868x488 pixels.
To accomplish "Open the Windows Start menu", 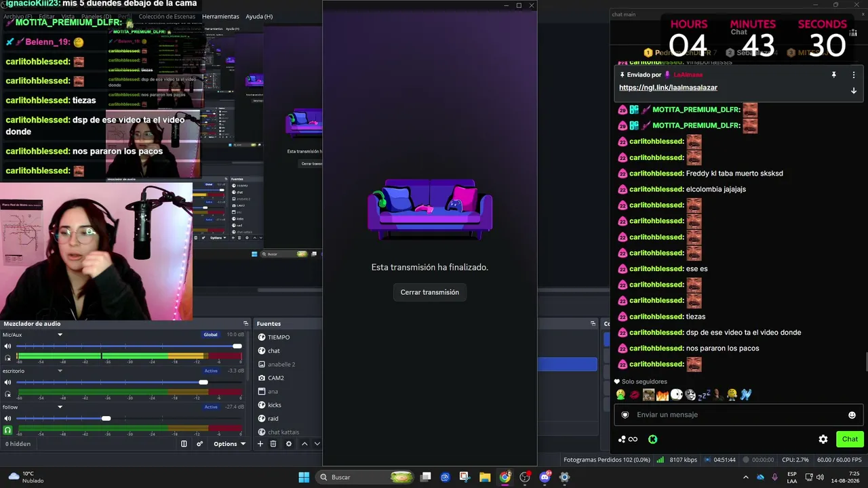I will pyautogui.click(x=304, y=477).
